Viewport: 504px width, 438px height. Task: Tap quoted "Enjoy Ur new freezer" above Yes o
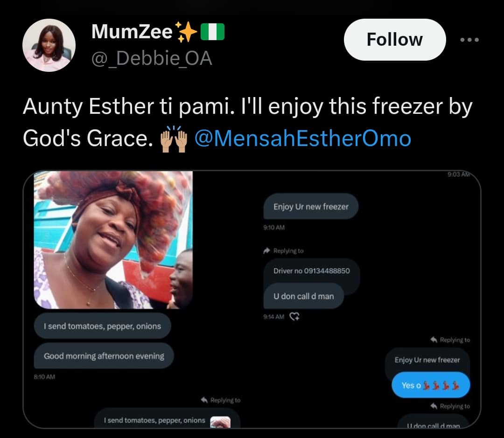[427, 360]
